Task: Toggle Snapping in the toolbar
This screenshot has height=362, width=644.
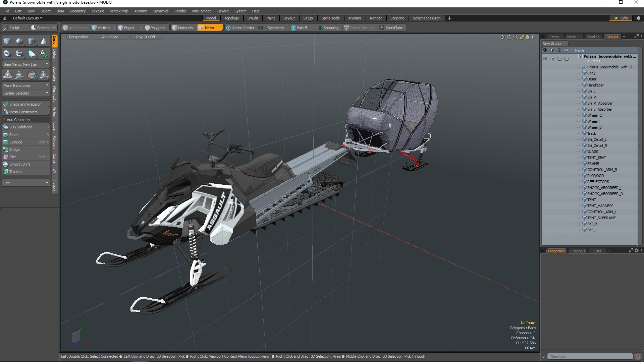Action: (x=328, y=28)
